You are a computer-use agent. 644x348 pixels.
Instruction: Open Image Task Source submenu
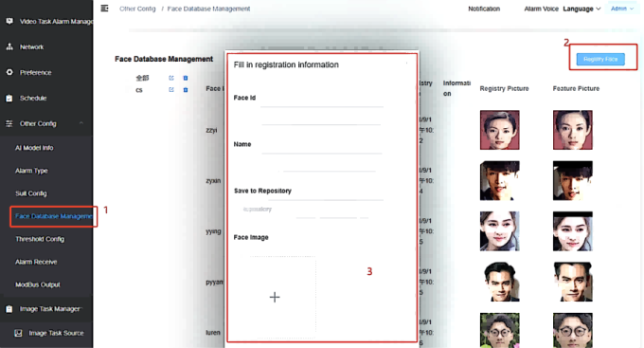click(x=56, y=333)
